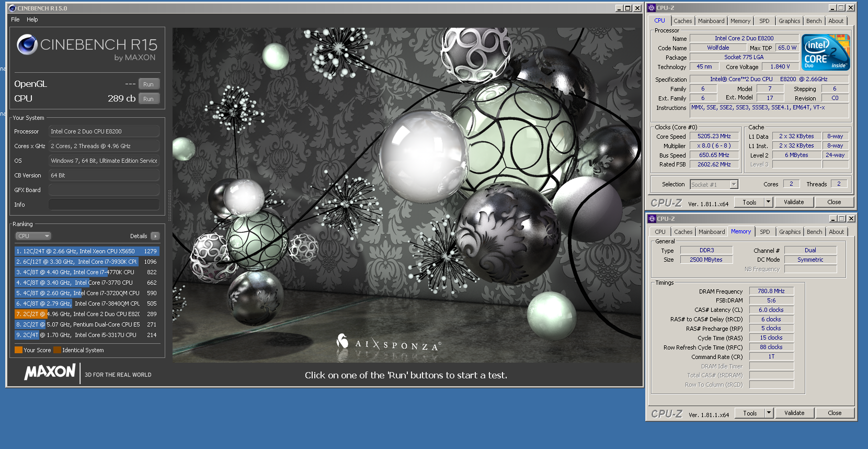Click the brown Identical System legend swatch

pyautogui.click(x=57, y=350)
